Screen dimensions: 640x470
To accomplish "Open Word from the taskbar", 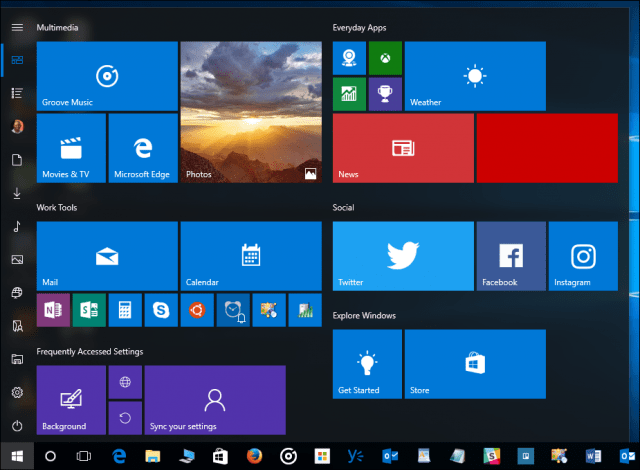I will click(593, 456).
